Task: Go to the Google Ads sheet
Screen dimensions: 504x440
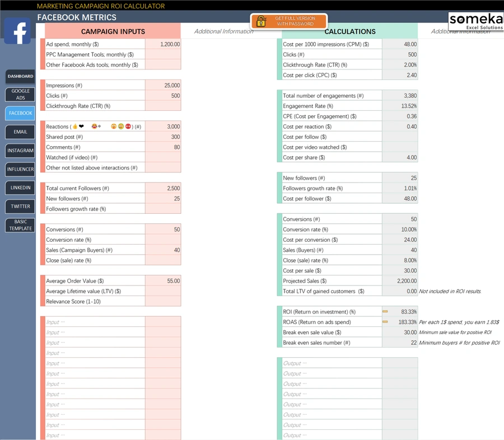Action: (20, 94)
